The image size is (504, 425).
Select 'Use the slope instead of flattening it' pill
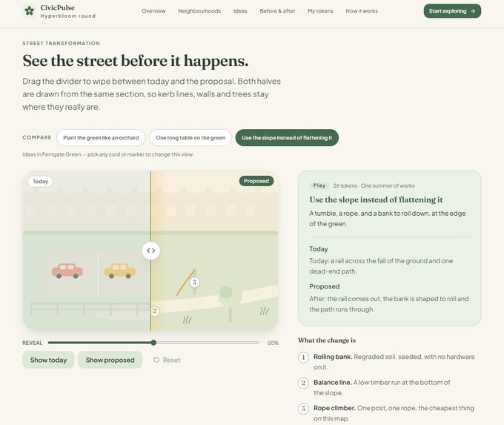tap(287, 138)
